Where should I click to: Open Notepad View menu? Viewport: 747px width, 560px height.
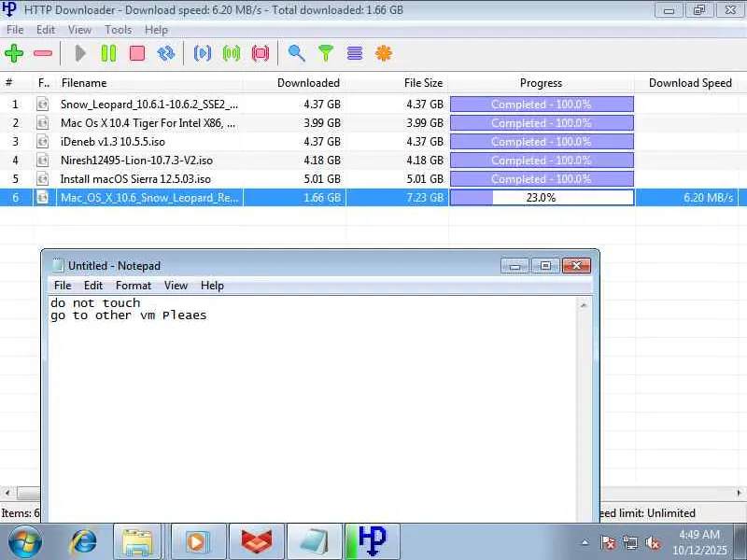click(x=176, y=286)
